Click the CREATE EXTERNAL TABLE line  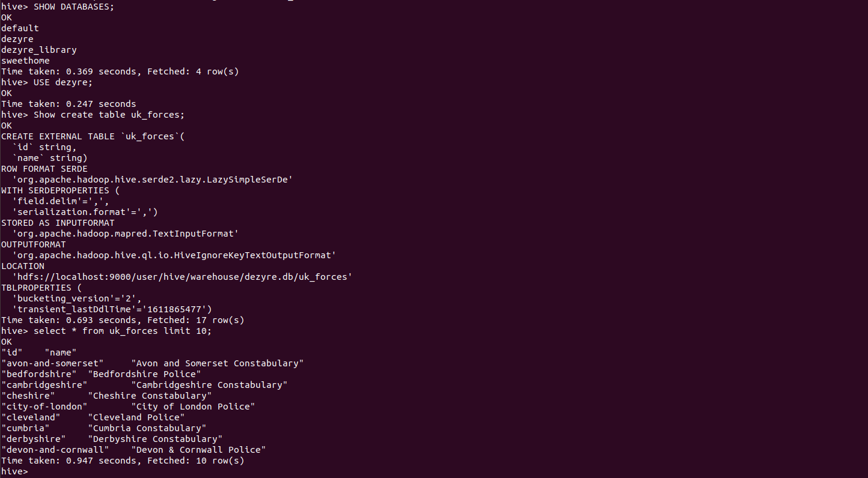93,136
